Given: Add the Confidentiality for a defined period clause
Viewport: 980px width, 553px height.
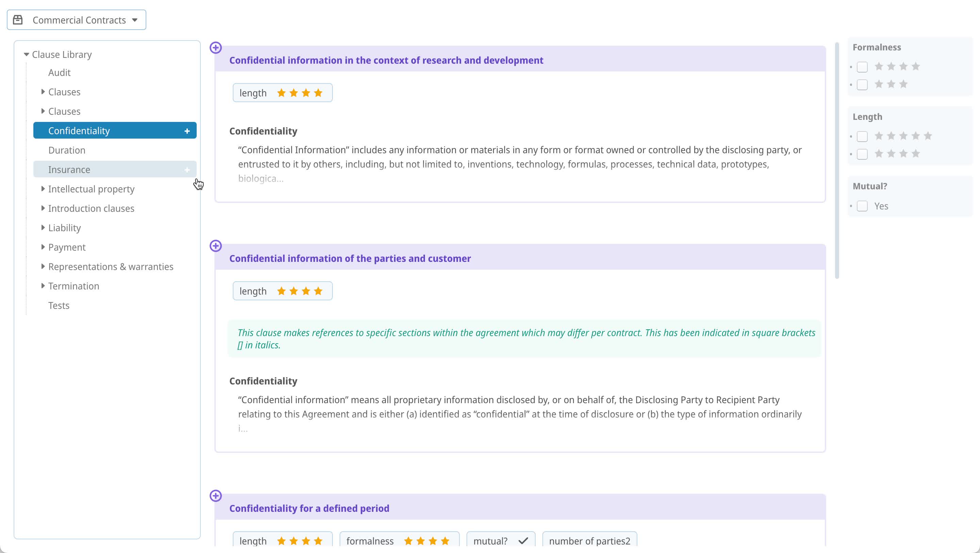Looking at the screenshot, I should click(216, 495).
